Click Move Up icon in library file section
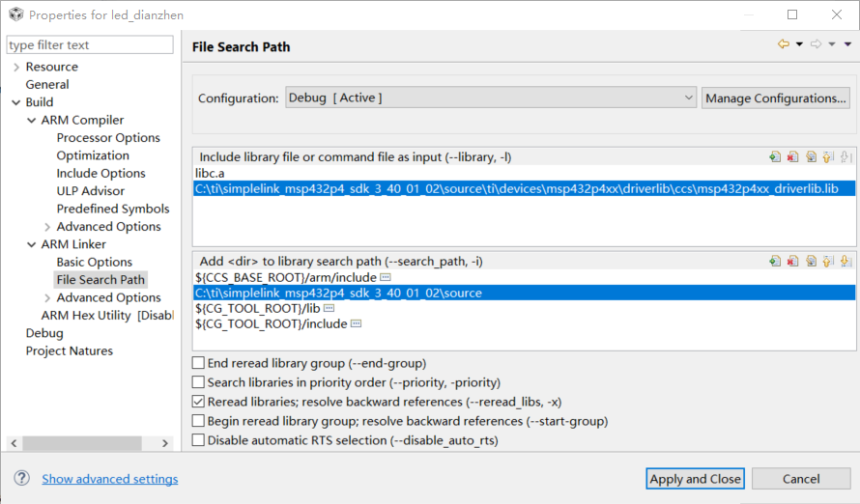Screen dimensions: 860x504 coord(828,156)
